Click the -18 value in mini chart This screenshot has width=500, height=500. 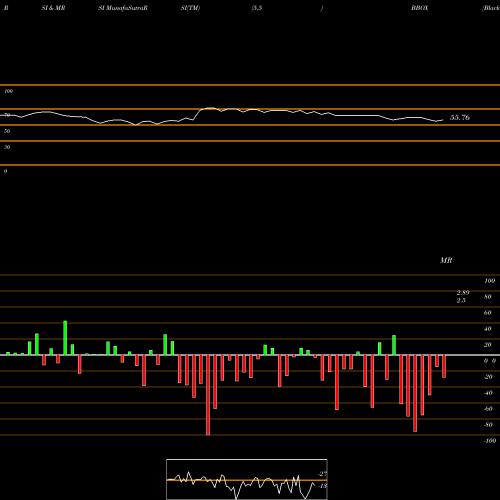pyautogui.click(x=322, y=486)
